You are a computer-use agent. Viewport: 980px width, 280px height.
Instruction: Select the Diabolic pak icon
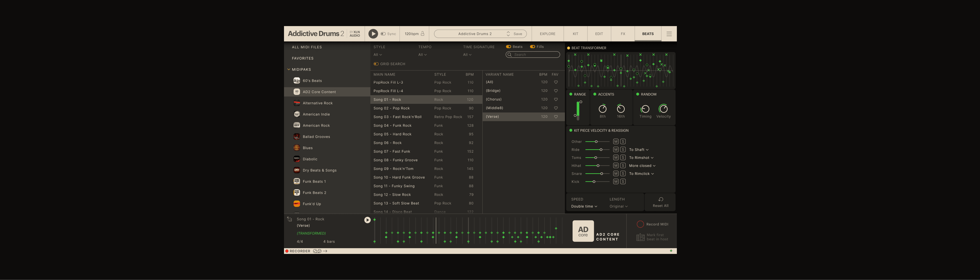[297, 159]
